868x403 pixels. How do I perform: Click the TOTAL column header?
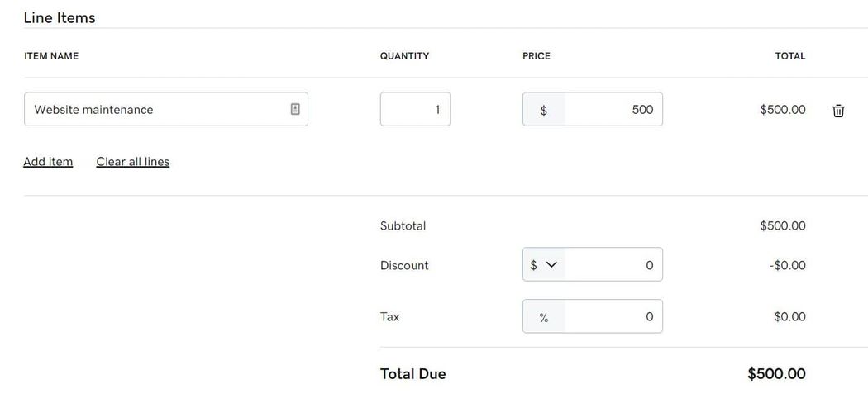pyautogui.click(x=790, y=56)
